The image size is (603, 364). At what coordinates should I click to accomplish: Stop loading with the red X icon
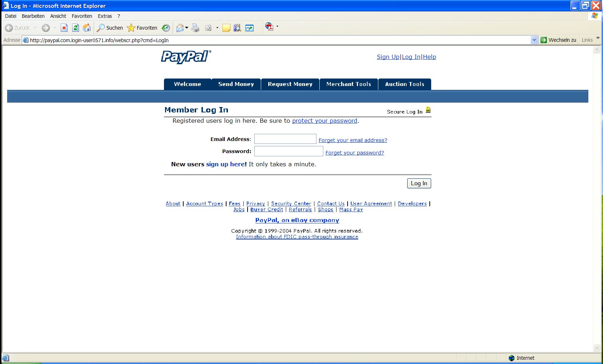pyautogui.click(x=64, y=28)
